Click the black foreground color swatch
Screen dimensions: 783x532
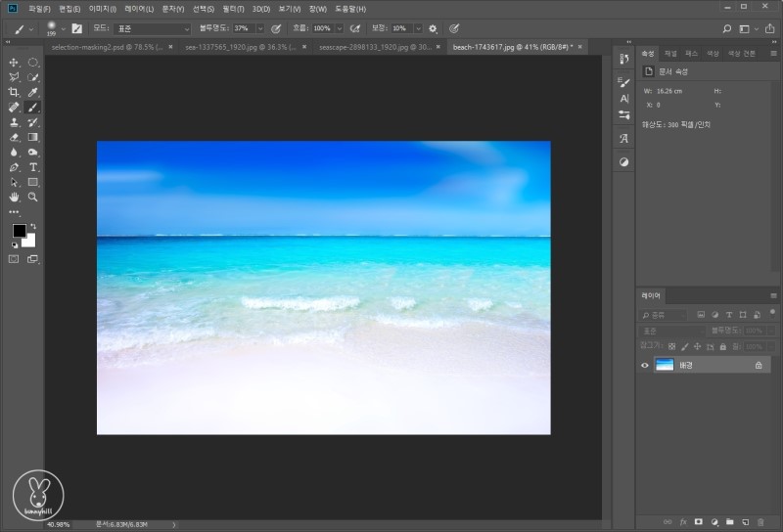pos(19,230)
